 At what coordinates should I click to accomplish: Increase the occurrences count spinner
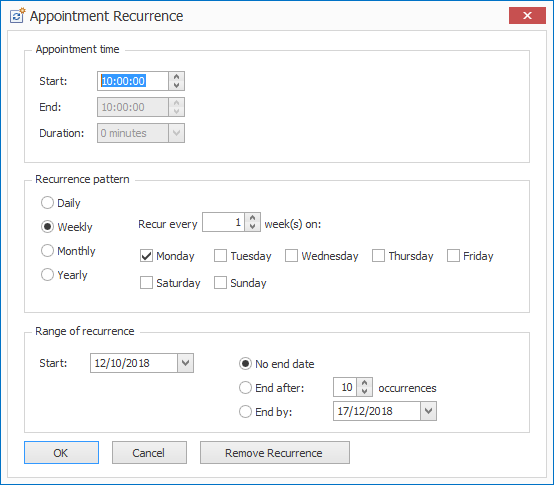[x=364, y=383]
